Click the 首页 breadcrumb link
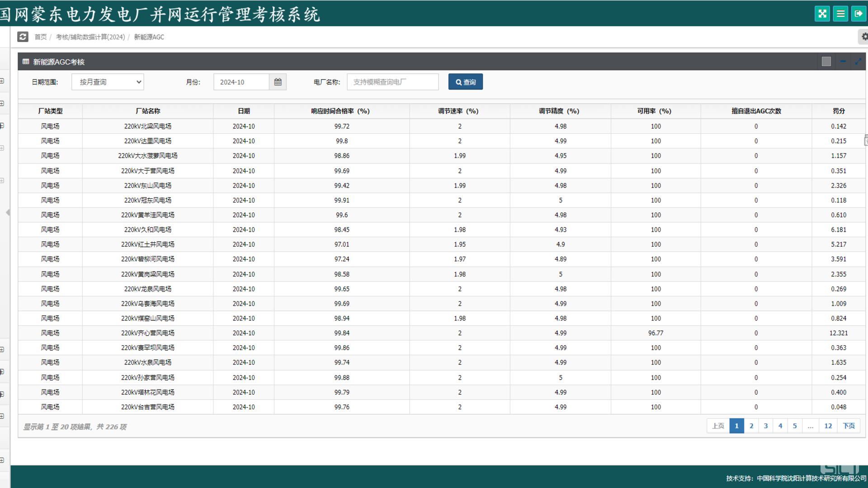This screenshot has width=868, height=488. pos(41,37)
